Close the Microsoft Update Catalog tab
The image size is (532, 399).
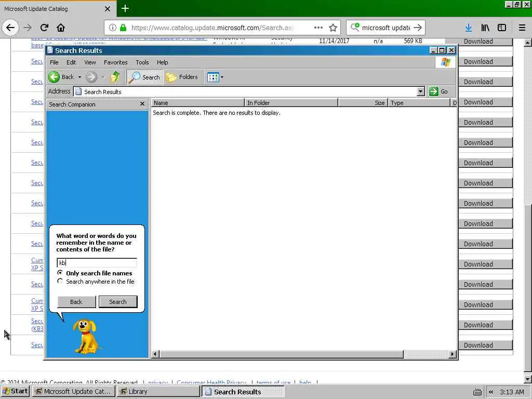[108, 9]
